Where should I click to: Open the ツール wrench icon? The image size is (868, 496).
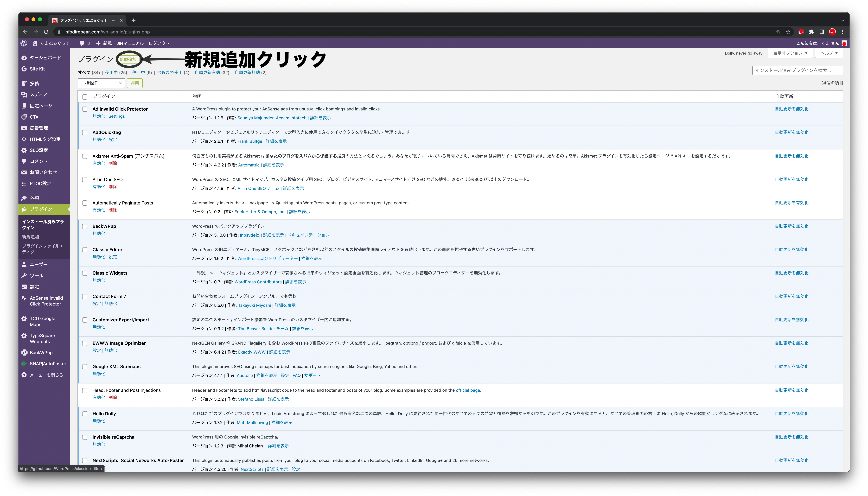pos(24,276)
